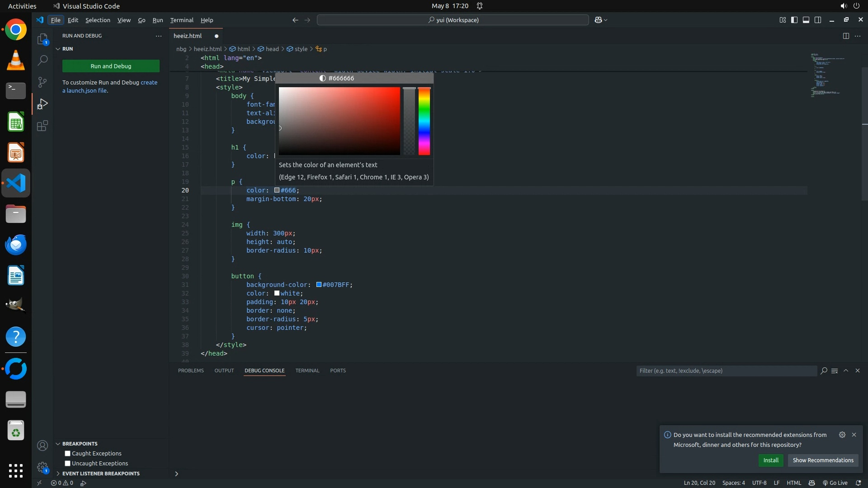Viewport: 868px width, 488px height.
Task: Toggle the primary side bar layout icon
Action: pos(794,20)
